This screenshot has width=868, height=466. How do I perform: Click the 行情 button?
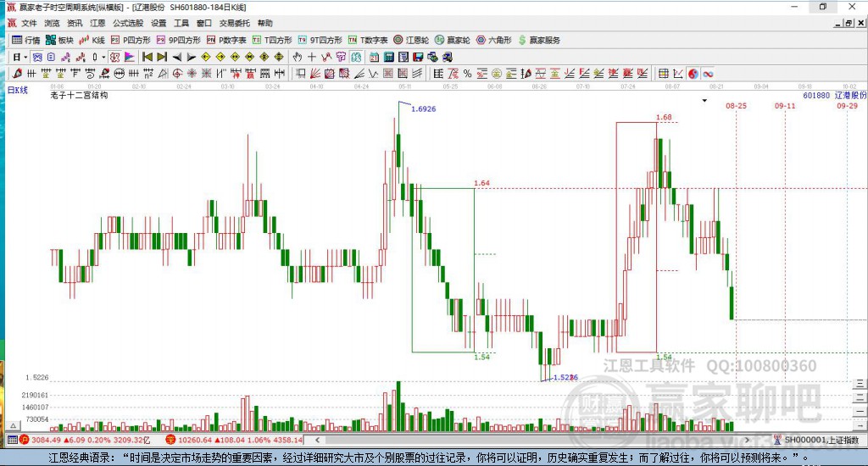[x=26, y=40]
